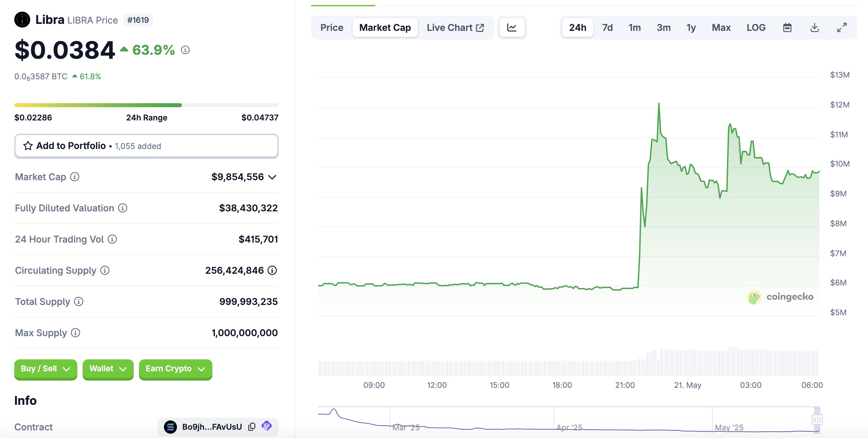
Task: Copy the contract address
Action: tap(252, 426)
